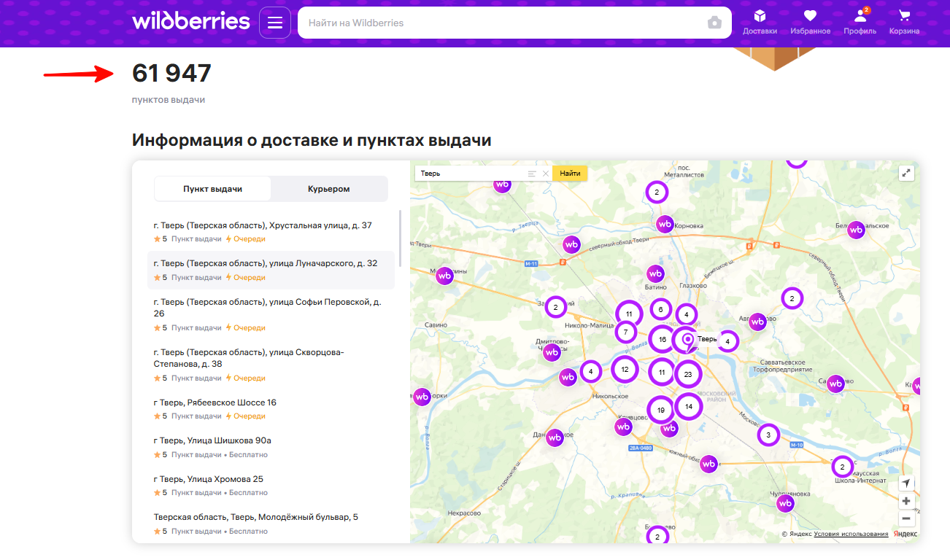Select pickup point Молодёжный бульвар, 5
The image size is (950, 560).
pos(271,524)
